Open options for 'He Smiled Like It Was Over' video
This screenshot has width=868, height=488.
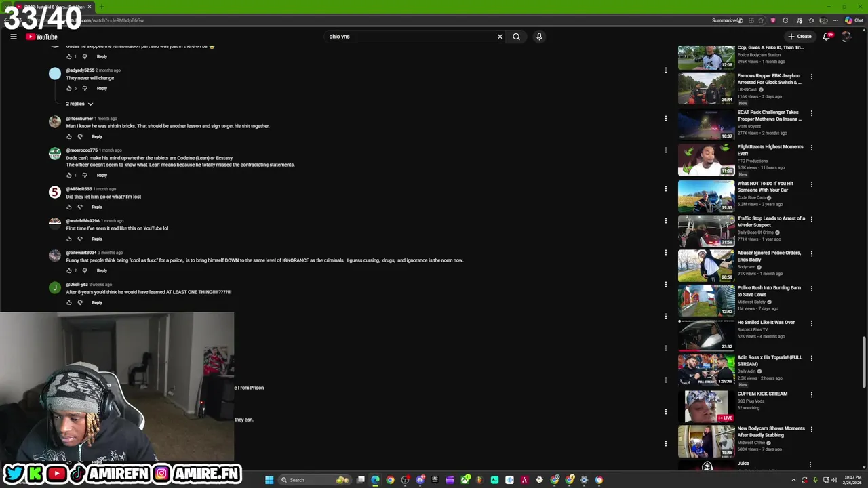811,323
